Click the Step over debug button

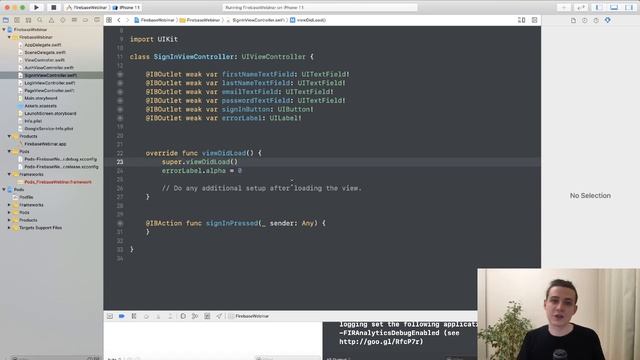[146, 316]
